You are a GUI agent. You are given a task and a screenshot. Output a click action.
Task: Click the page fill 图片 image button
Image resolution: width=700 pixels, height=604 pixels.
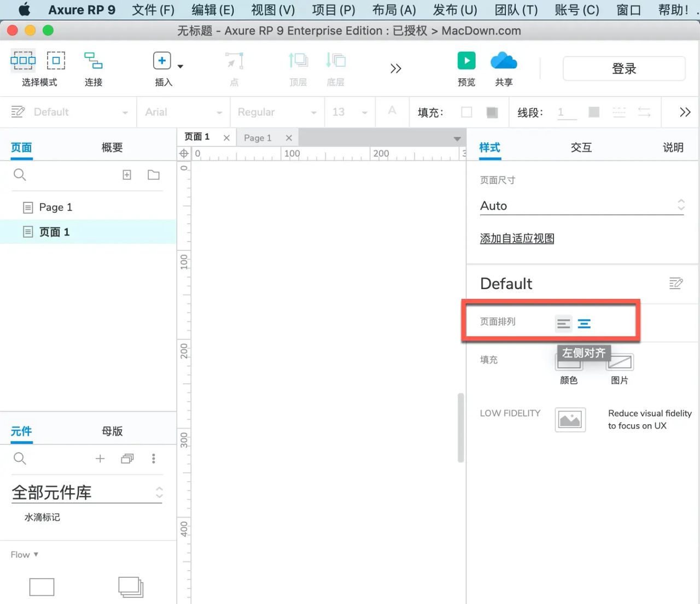(620, 362)
